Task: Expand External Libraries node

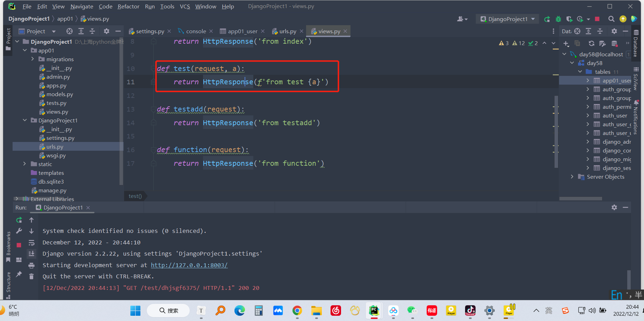Action: [16, 199]
